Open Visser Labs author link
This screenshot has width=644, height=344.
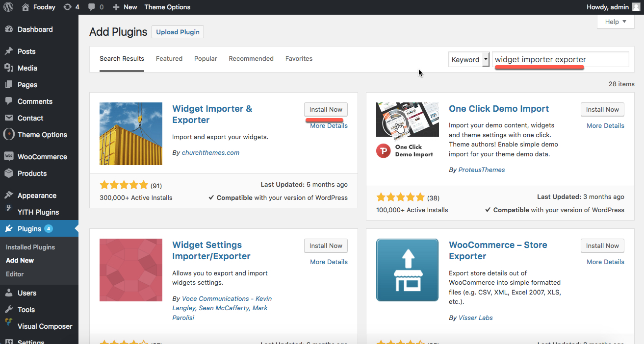click(x=475, y=318)
